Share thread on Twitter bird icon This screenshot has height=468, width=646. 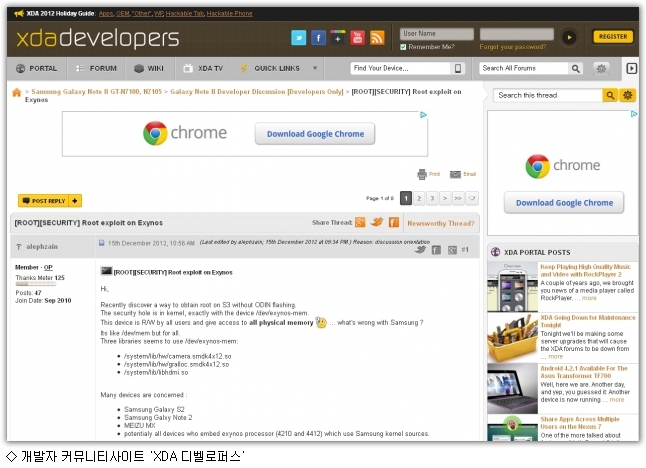pyautogui.click(x=377, y=222)
